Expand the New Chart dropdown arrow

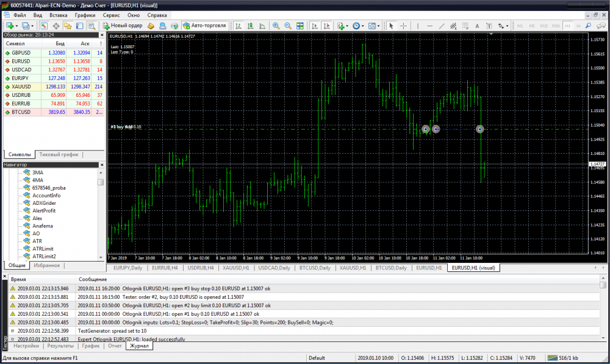click(16, 26)
